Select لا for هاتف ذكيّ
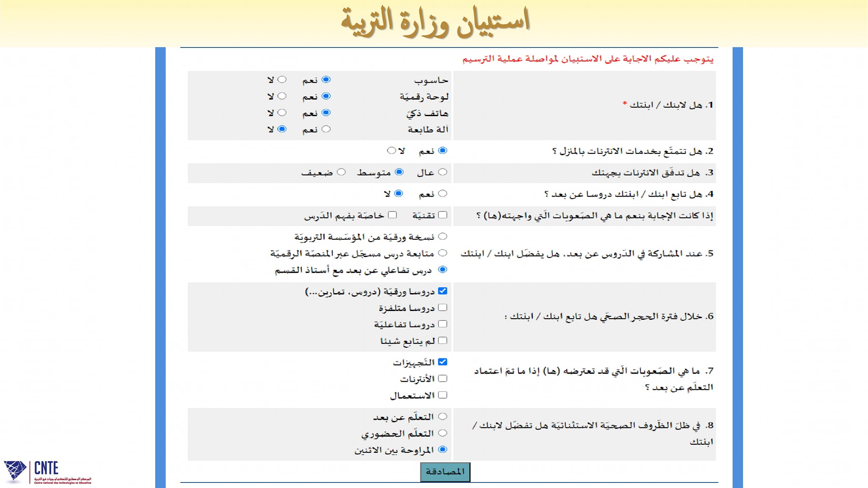 click(282, 113)
